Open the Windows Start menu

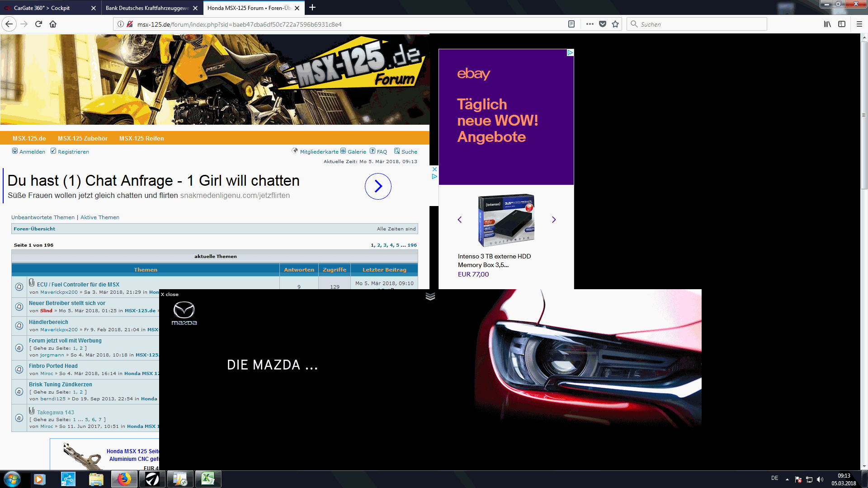point(12,479)
